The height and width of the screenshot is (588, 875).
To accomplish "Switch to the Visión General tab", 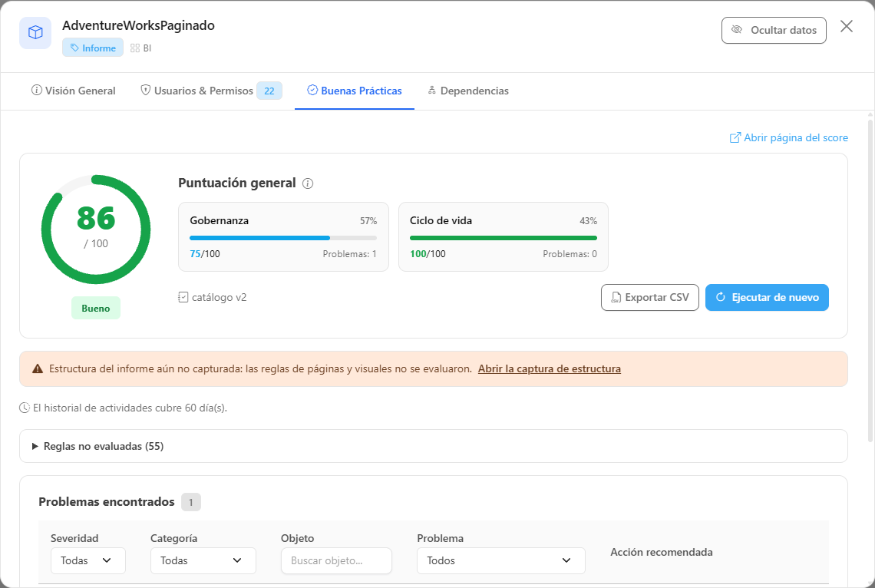I will [73, 91].
